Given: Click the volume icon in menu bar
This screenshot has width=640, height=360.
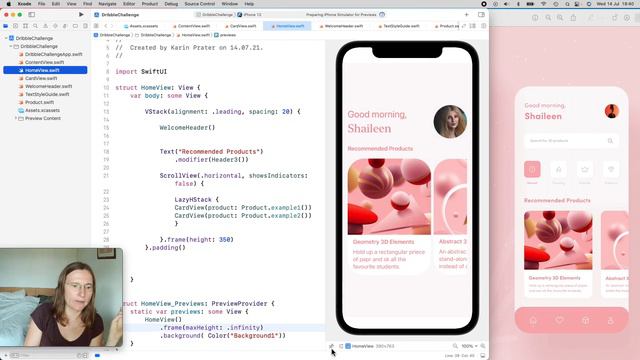Looking at the screenshot, I should click(506, 4).
